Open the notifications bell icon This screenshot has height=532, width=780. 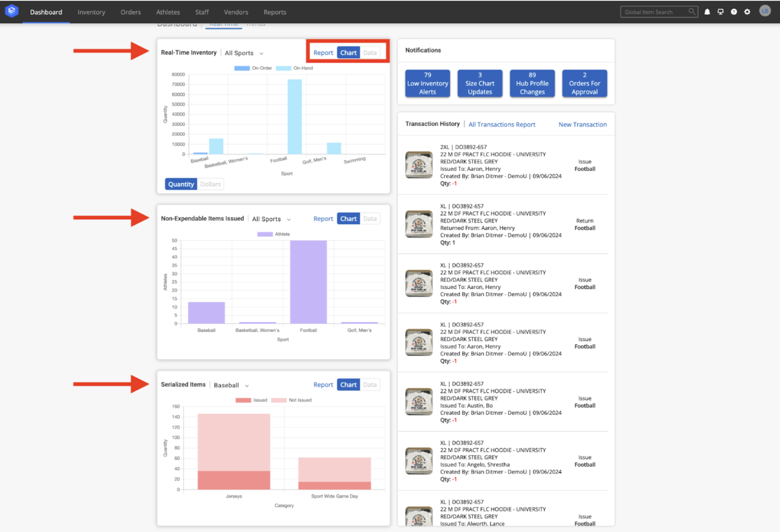click(707, 12)
